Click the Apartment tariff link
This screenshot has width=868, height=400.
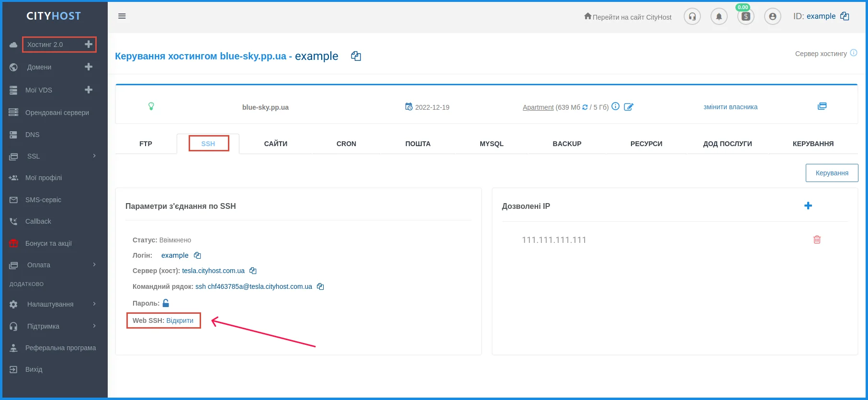coord(538,107)
